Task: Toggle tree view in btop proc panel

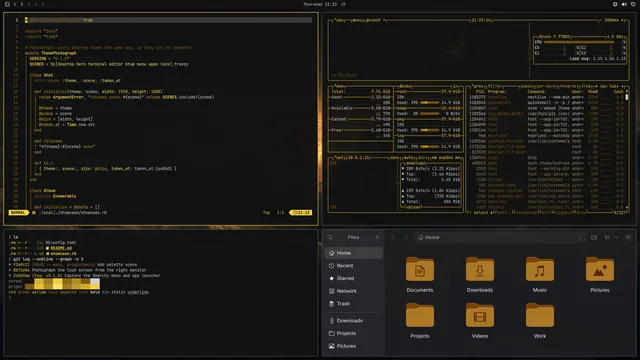Action: tap(586, 86)
